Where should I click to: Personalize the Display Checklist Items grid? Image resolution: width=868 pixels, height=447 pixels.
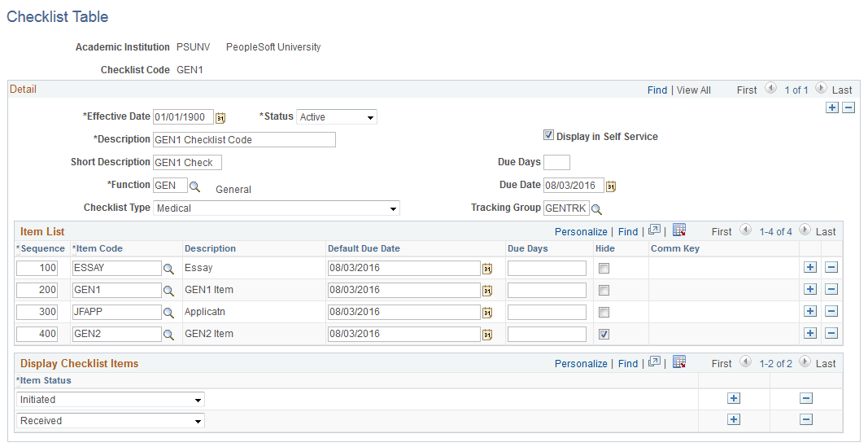581,364
